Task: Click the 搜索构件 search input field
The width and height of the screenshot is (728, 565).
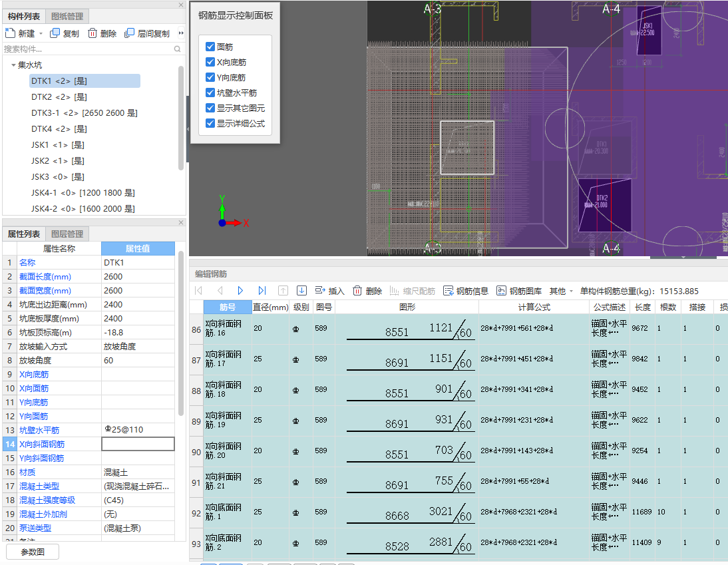Action: click(x=89, y=49)
